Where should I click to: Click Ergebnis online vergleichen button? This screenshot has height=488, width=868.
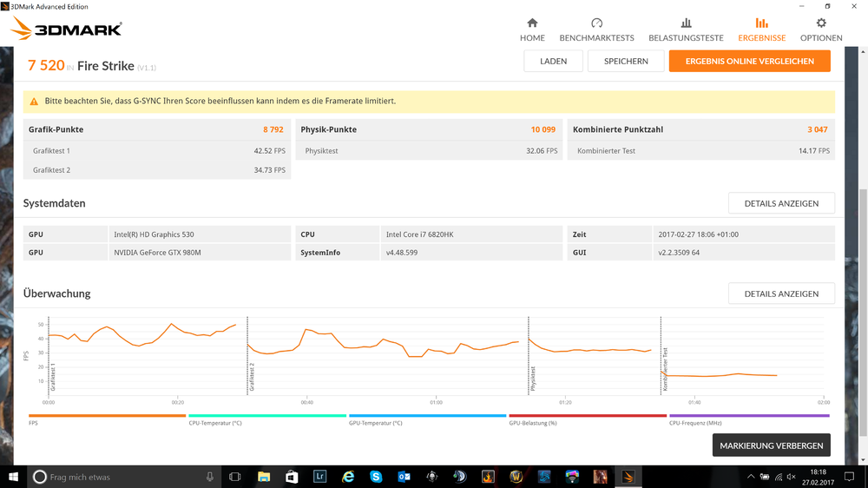pos(749,61)
